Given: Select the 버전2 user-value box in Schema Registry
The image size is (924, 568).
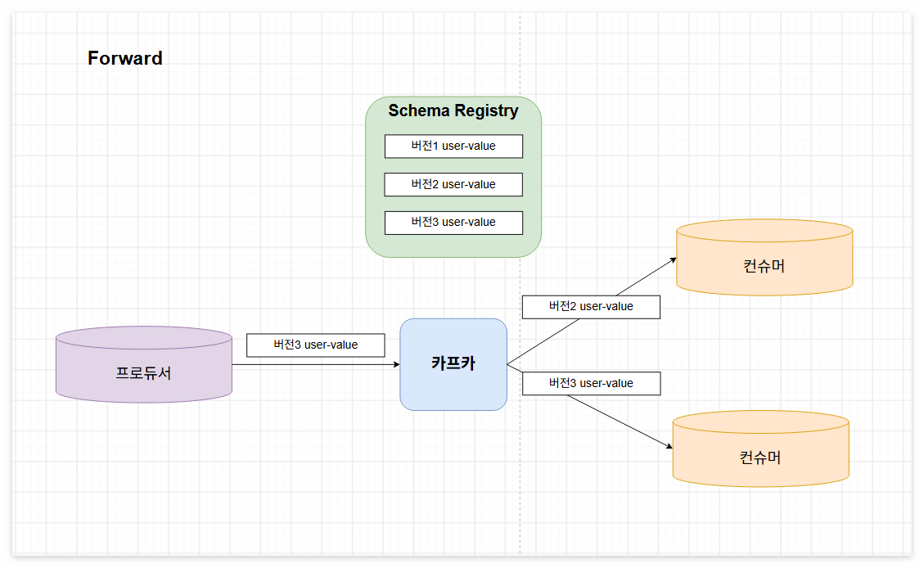Looking at the screenshot, I should pyautogui.click(x=453, y=184).
